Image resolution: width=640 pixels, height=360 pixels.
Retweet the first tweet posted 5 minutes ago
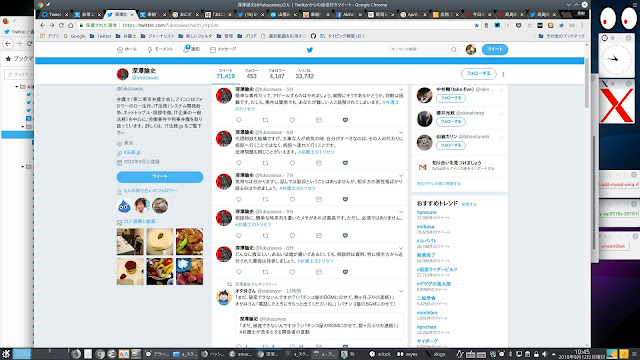[265, 120]
